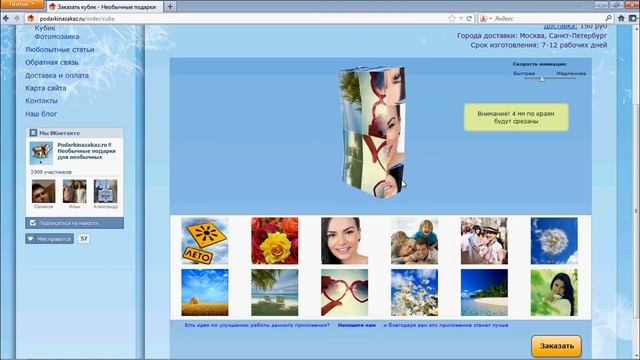Select the family piled together photo
This screenshot has height=360, width=640.
[x=414, y=241]
